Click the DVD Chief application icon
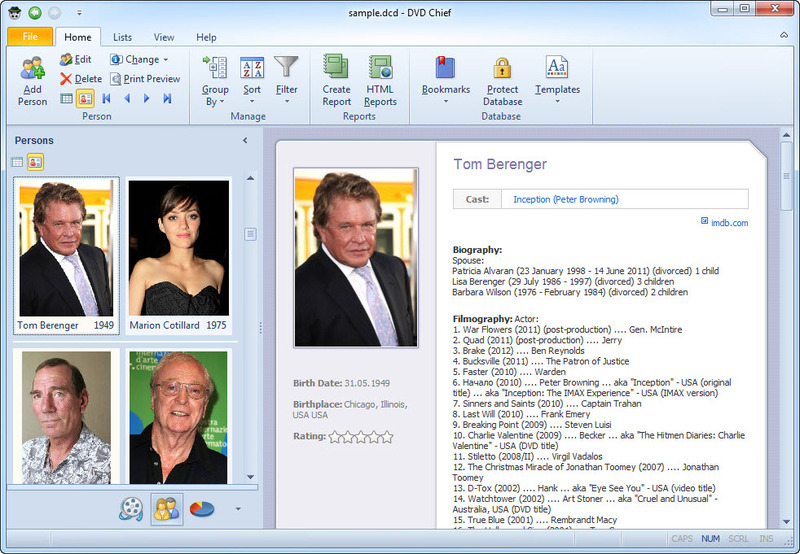This screenshot has height=554, width=800. pos(15,12)
